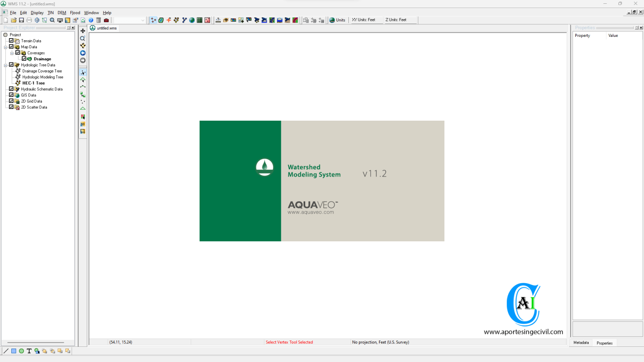Click the XY Units: Feet field
The image size is (644, 362).
click(366, 20)
